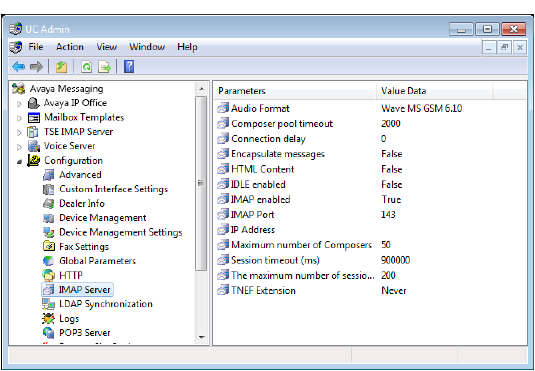Minimize the inner MDI child window
Screen dimensions: 535x371
(489, 47)
